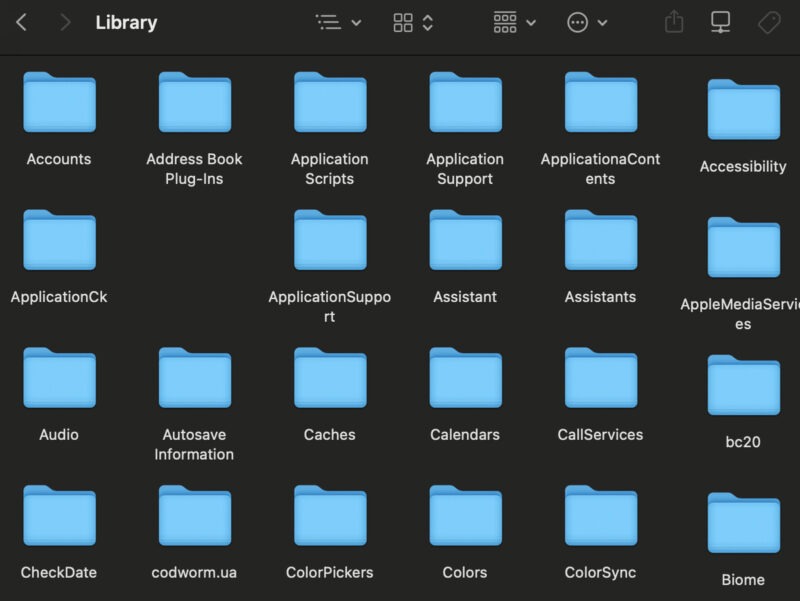Screen dimensions: 800x601
Task: Click the Tags toolbar icon
Action: point(770,22)
